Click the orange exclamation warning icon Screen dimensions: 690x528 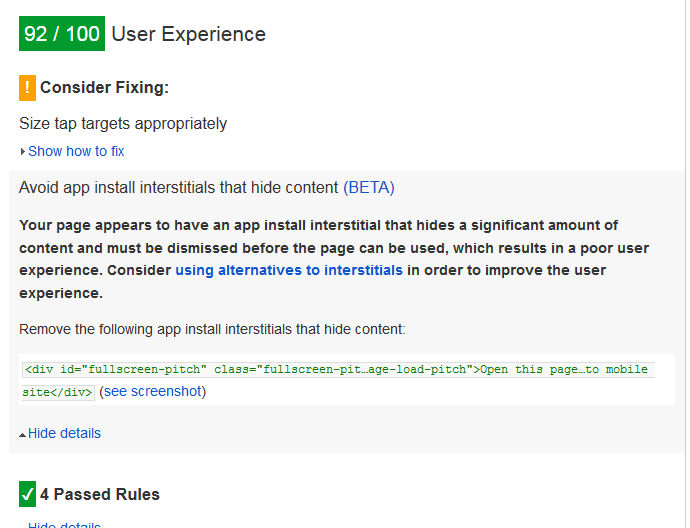point(27,88)
